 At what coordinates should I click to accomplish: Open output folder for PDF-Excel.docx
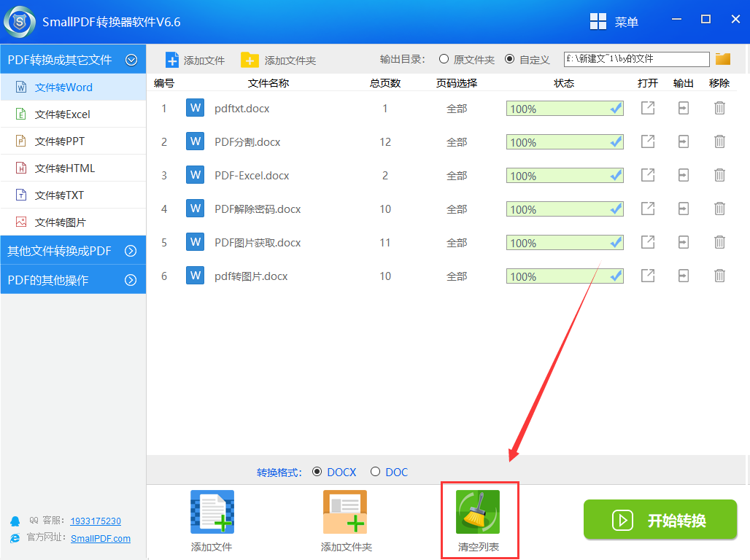tap(684, 176)
